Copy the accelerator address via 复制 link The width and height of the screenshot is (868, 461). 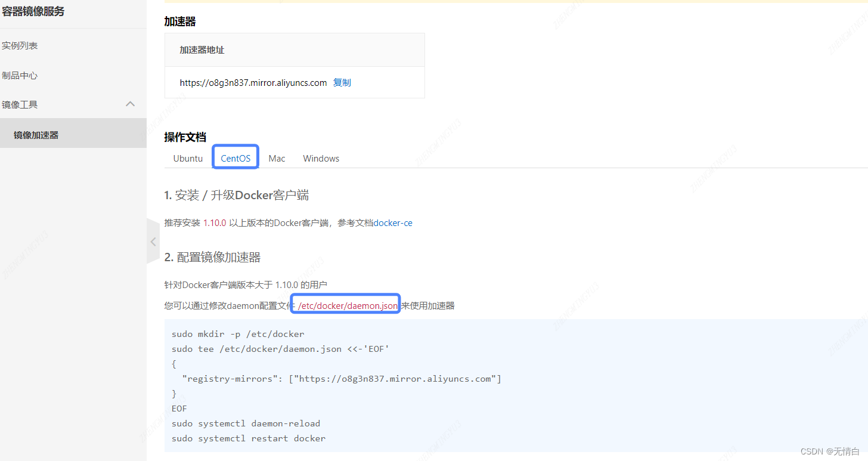342,82
